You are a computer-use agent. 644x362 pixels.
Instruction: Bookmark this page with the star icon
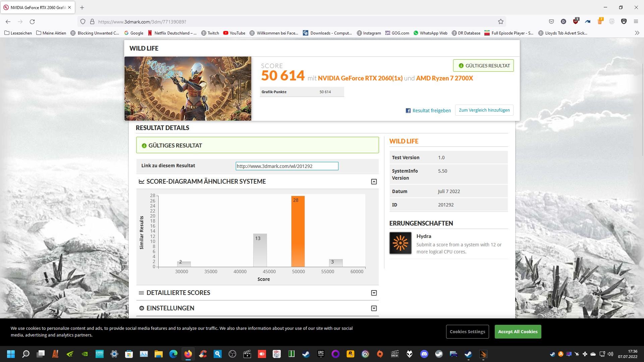pyautogui.click(x=500, y=21)
